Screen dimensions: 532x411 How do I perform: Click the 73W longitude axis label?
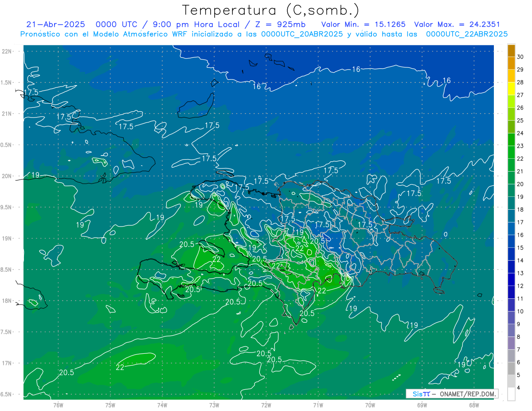point(214,405)
